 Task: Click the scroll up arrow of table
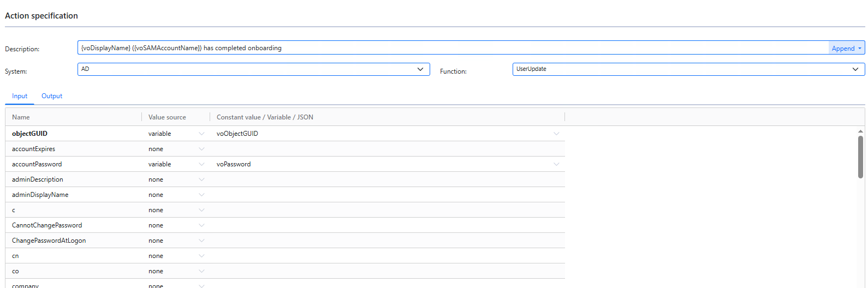pos(860,131)
